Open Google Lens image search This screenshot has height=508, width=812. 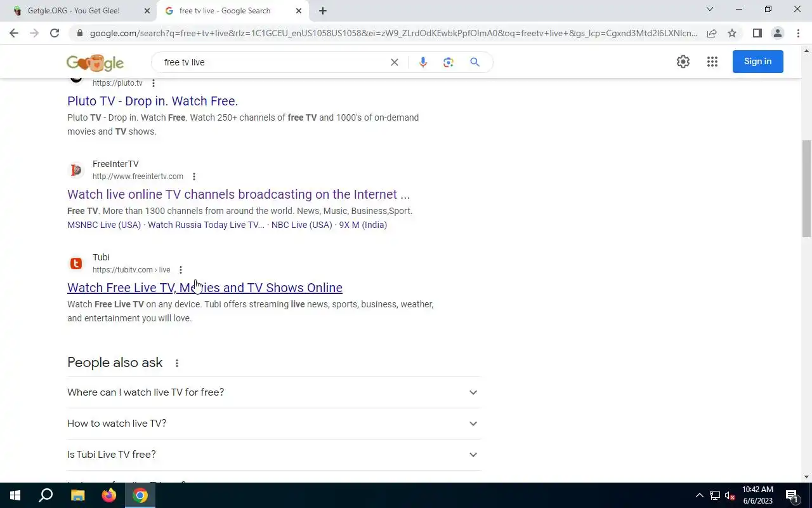point(449,62)
